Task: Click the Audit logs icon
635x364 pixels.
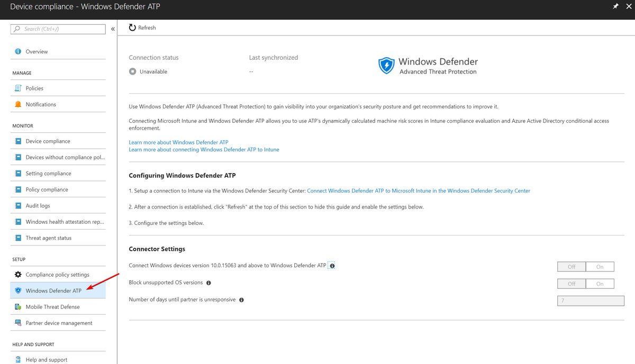Action: [x=18, y=206]
